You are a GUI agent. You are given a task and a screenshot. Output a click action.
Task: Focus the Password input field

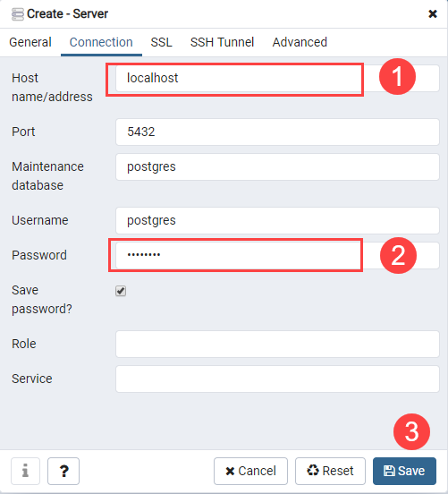pyautogui.click(x=277, y=256)
